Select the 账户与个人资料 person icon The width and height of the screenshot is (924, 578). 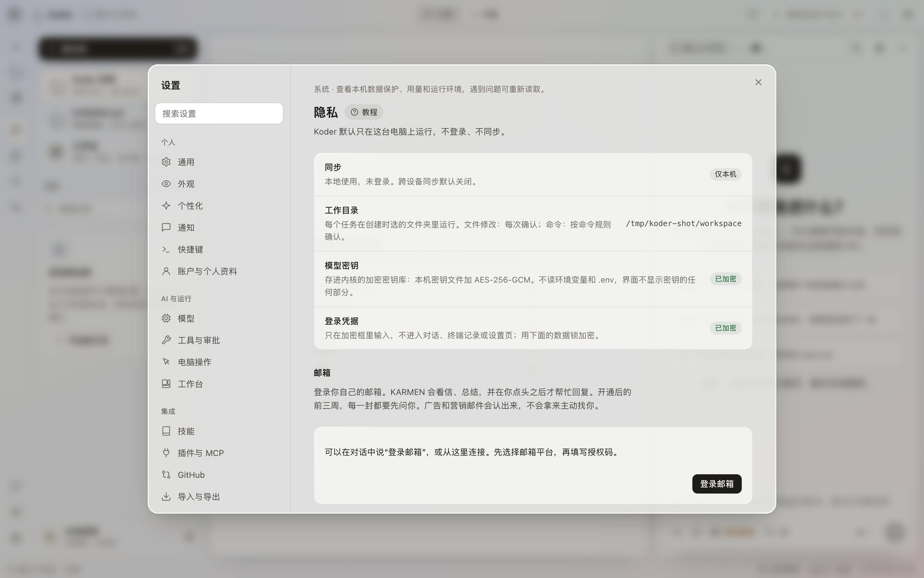tap(166, 271)
